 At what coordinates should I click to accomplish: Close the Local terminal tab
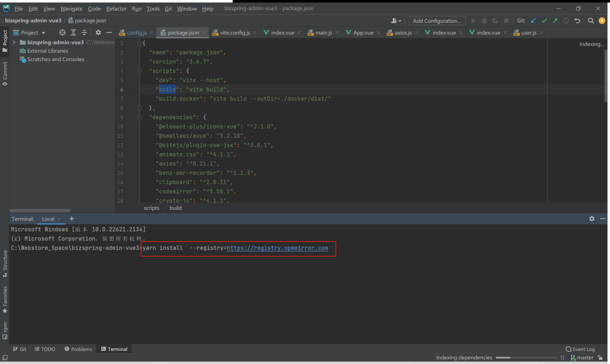point(59,219)
